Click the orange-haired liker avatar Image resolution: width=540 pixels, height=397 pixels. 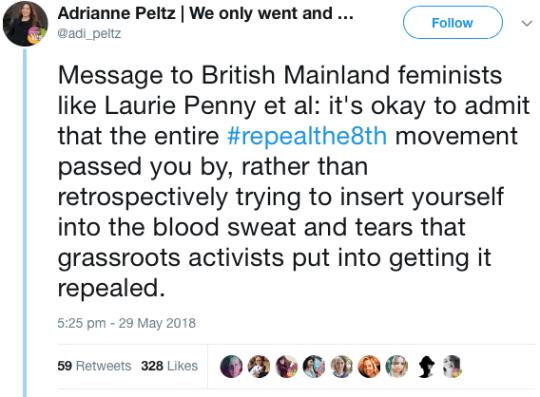[369, 366]
